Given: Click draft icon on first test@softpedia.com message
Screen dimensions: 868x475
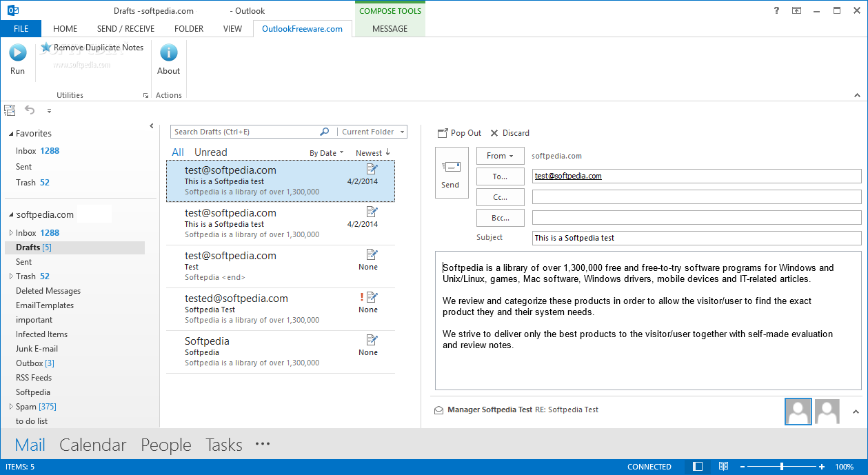Looking at the screenshot, I should point(372,169).
